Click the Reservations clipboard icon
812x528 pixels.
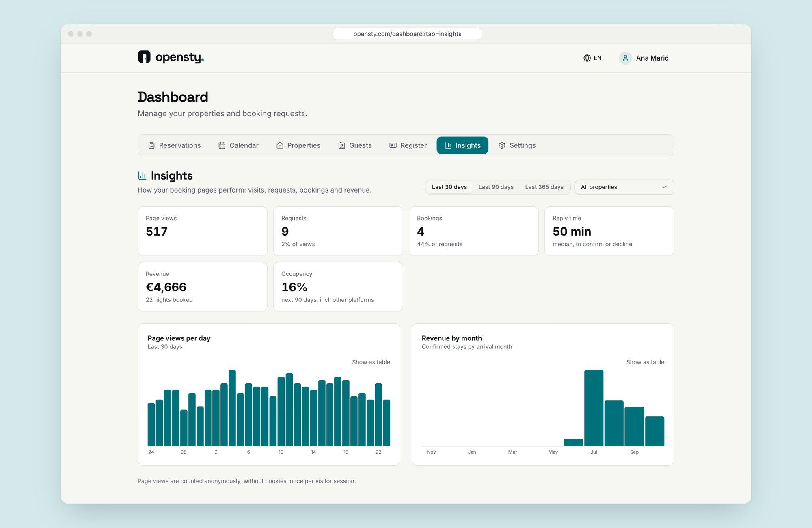click(151, 145)
